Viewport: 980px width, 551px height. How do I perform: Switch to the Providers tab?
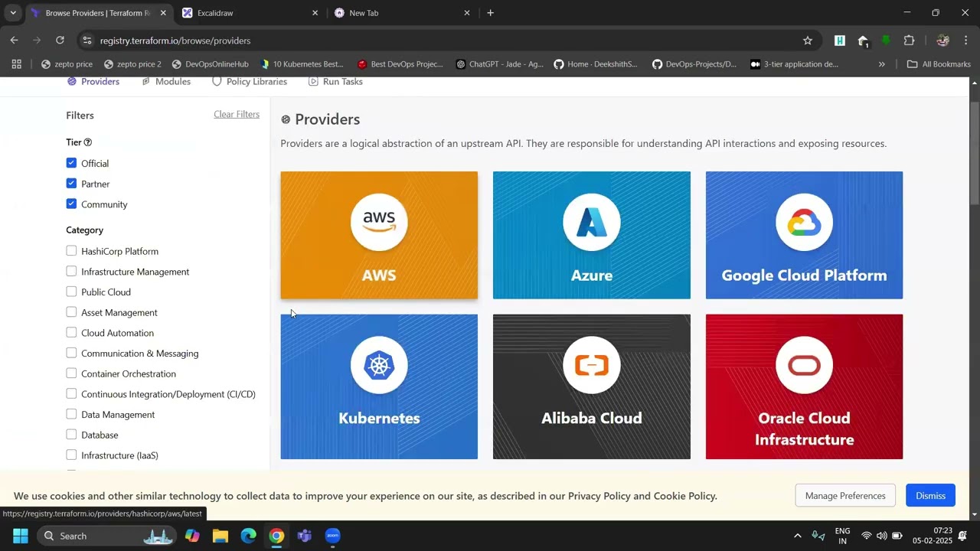click(93, 82)
